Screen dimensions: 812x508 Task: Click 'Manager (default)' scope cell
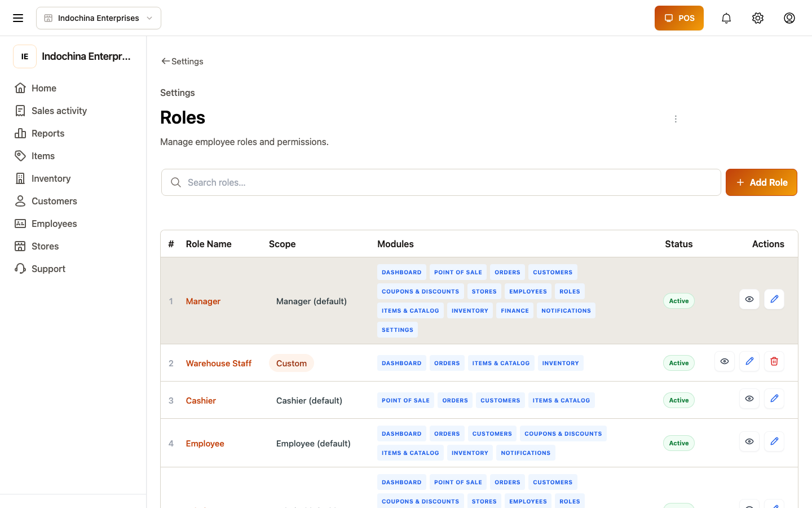point(311,301)
